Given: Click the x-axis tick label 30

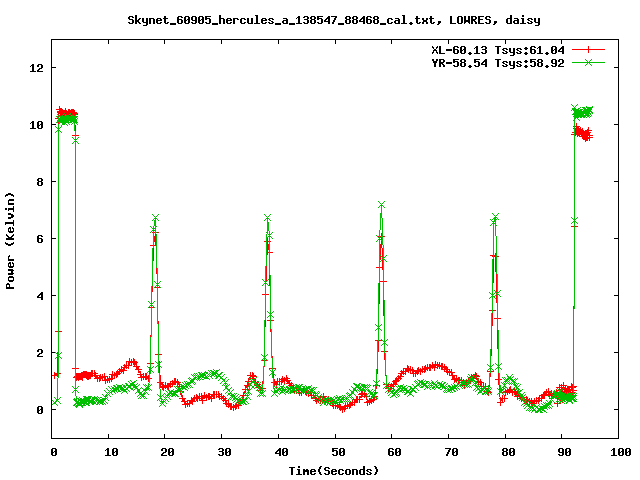Looking at the screenshot, I should tap(224, 452).
